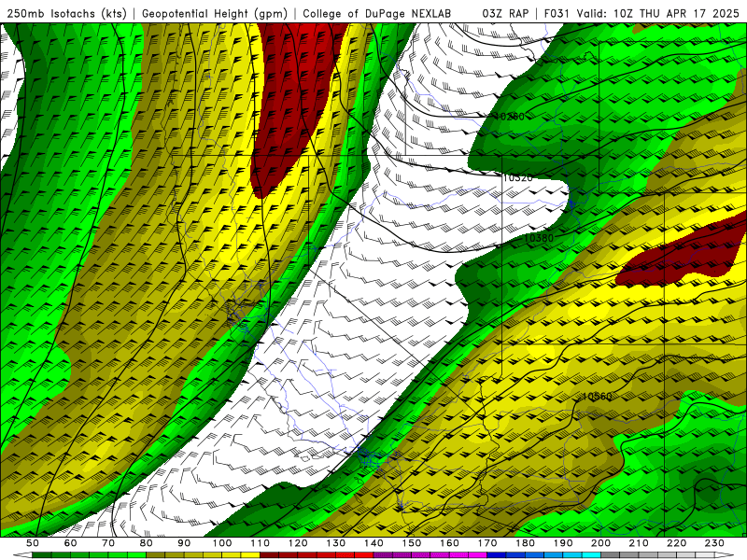Click the 200 value on the color scale

coord(600,543)
